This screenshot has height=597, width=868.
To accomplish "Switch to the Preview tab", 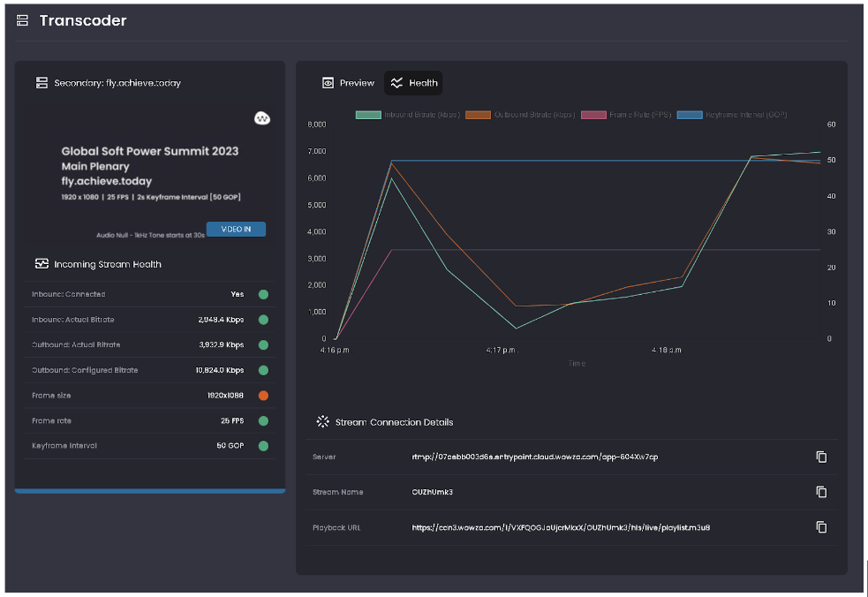I will click(349, 83).
